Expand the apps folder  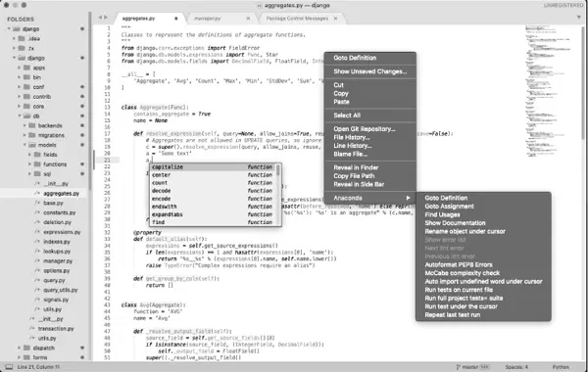tap(20, 68)
